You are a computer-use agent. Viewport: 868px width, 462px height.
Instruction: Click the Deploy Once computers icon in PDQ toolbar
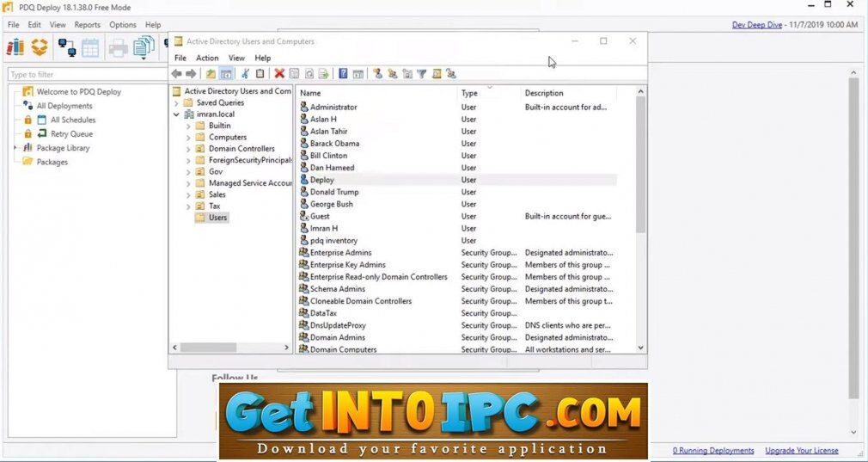[67, 47]
